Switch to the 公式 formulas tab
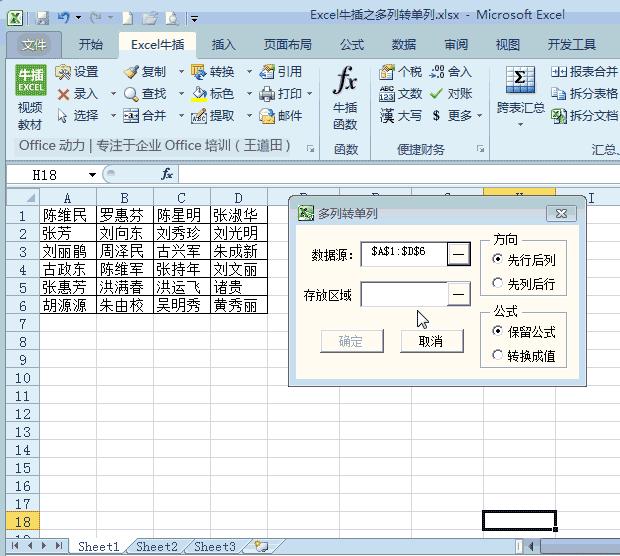This screenshot has height=556, width=620. coord(352,45)
